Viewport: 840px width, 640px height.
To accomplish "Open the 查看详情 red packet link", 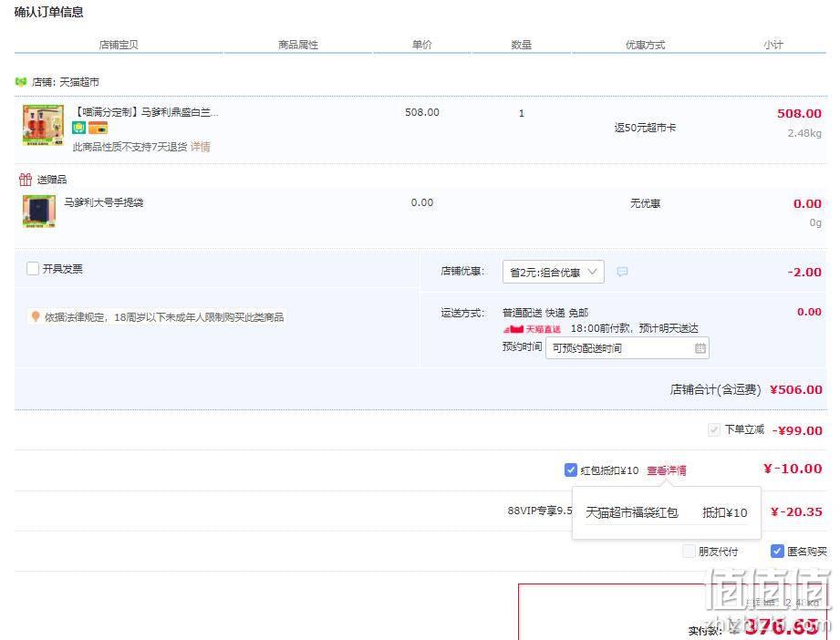I will point(667,470).
